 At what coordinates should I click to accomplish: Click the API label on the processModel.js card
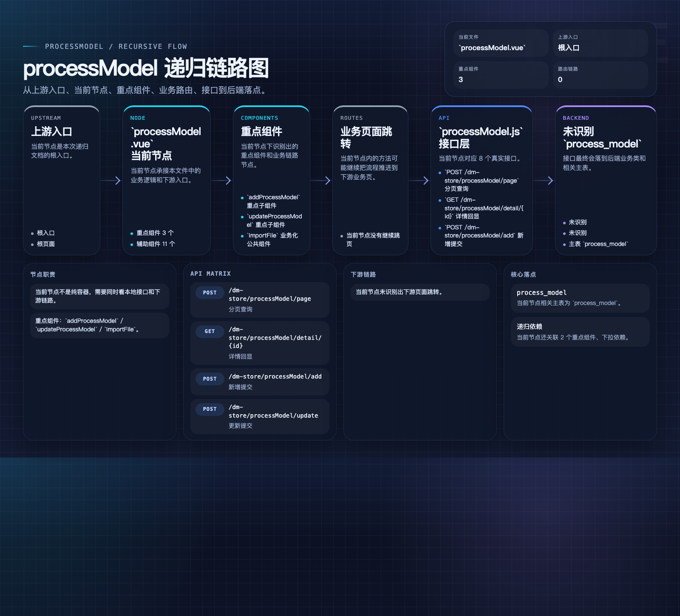(x=444, y=118)
